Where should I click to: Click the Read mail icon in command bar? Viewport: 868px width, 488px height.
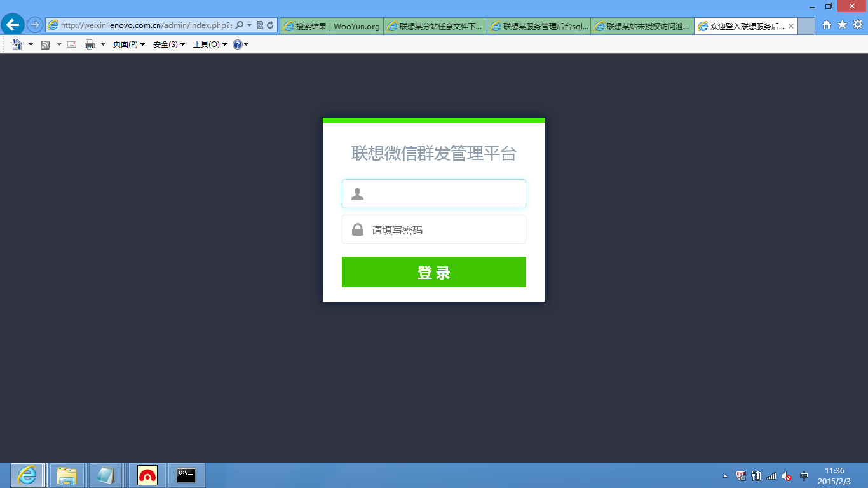pyautogui.click(x=72, y=44)
